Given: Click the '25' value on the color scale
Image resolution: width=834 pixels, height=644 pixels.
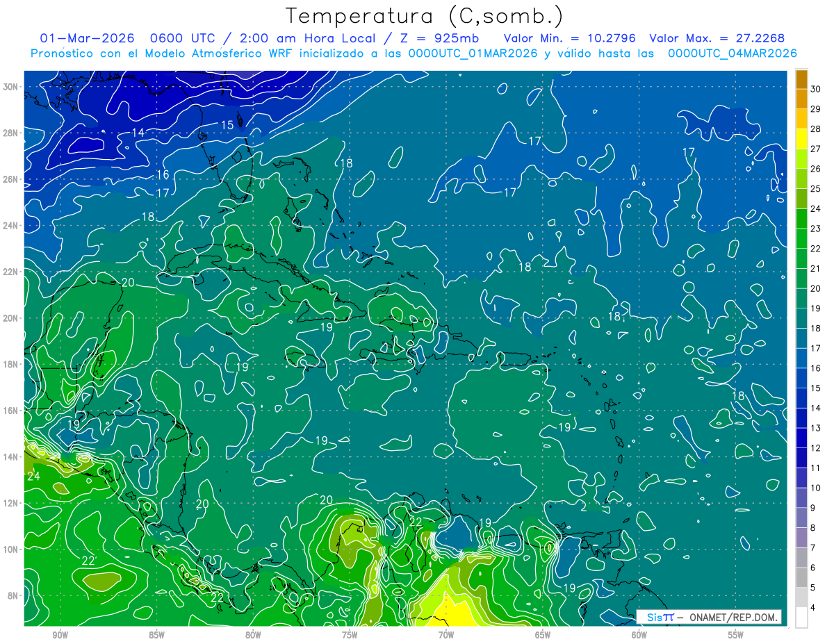Looking at the screenshot, I should pos(815,189).
